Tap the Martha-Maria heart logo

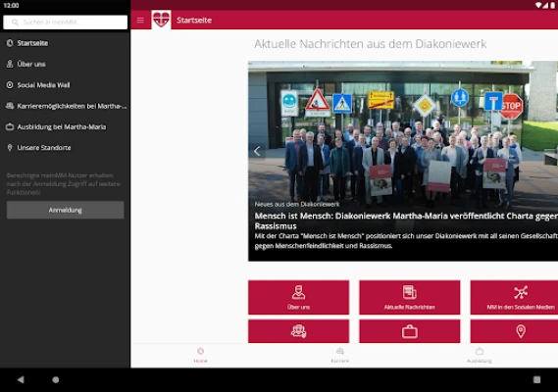point(161,20)
